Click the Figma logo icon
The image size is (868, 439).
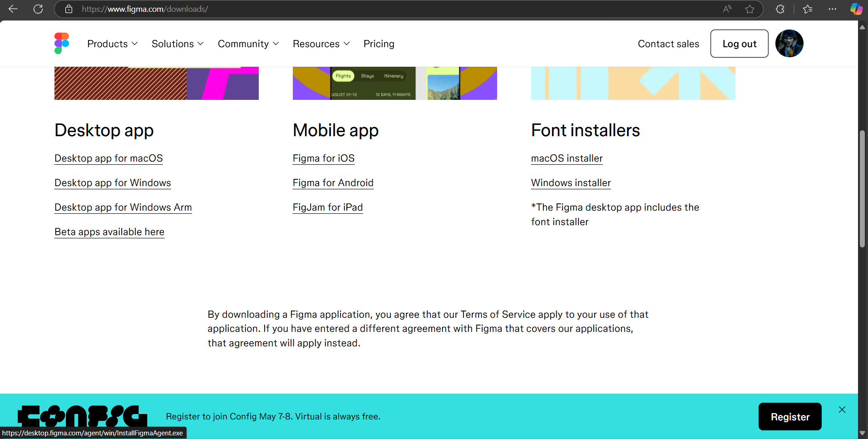(62, 44)
